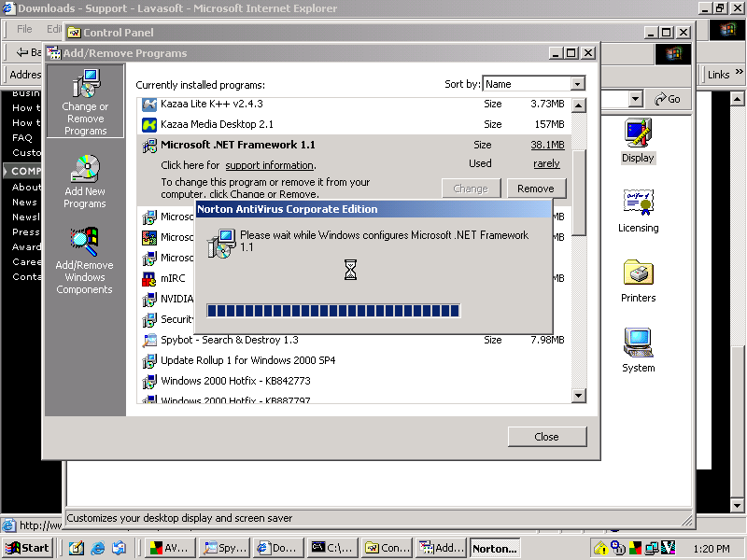This screenshot has height=560, width=747.
Task: Click the Kazaa Lite K++ program icon
Action: [x=149, y=105]
